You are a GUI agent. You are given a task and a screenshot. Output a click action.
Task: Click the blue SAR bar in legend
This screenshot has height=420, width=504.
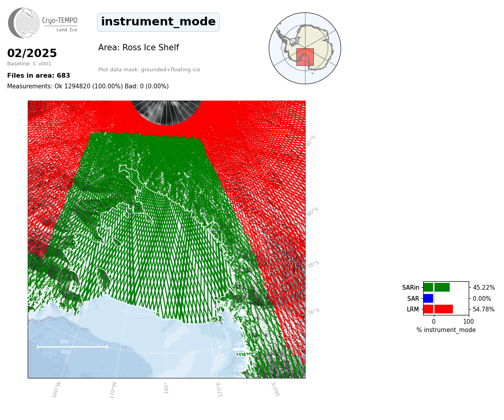click(428, 298)
